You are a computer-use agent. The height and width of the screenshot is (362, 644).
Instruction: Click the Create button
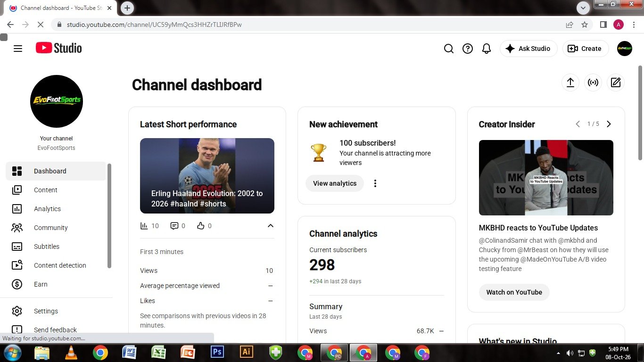[x=585, y=49]
